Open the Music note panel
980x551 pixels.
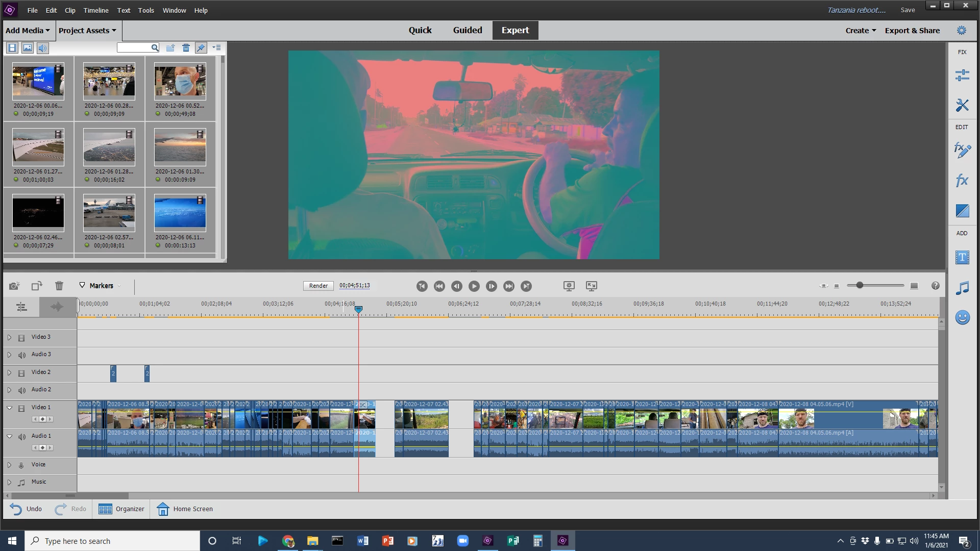962,288
